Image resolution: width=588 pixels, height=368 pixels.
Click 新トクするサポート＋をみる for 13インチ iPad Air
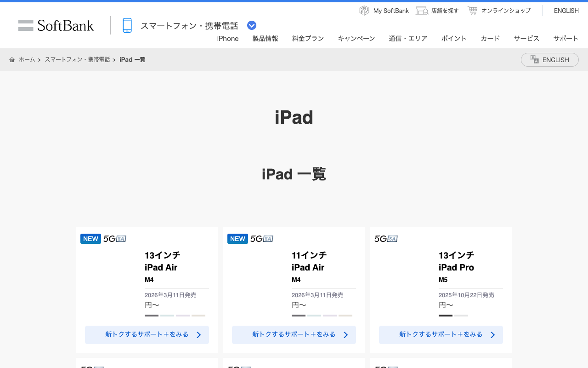click(147, 335)
